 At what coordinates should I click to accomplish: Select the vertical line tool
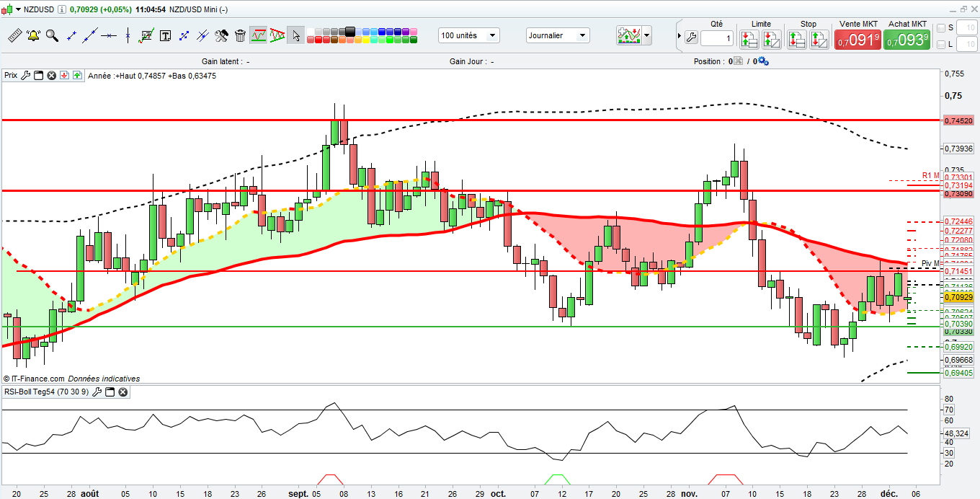coord(128,35)
